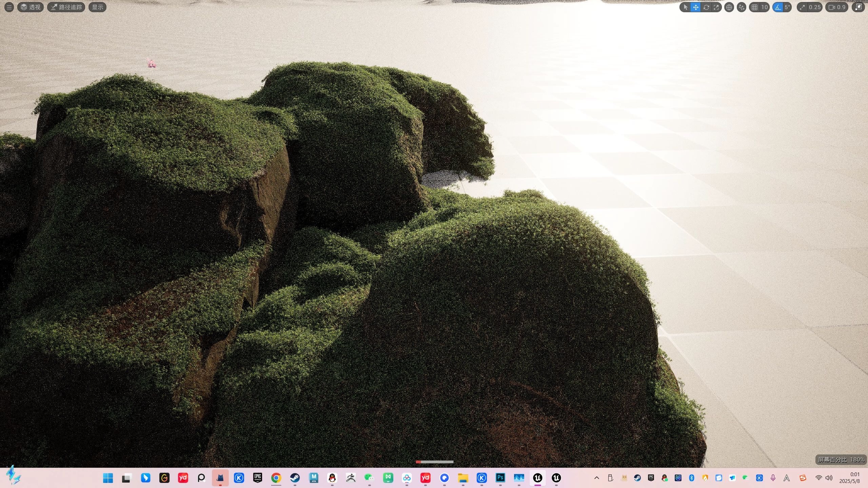Screen dimensions: 868x488
Task: Open the cat icon app in taskbar
Action: (x=220, y=478)
